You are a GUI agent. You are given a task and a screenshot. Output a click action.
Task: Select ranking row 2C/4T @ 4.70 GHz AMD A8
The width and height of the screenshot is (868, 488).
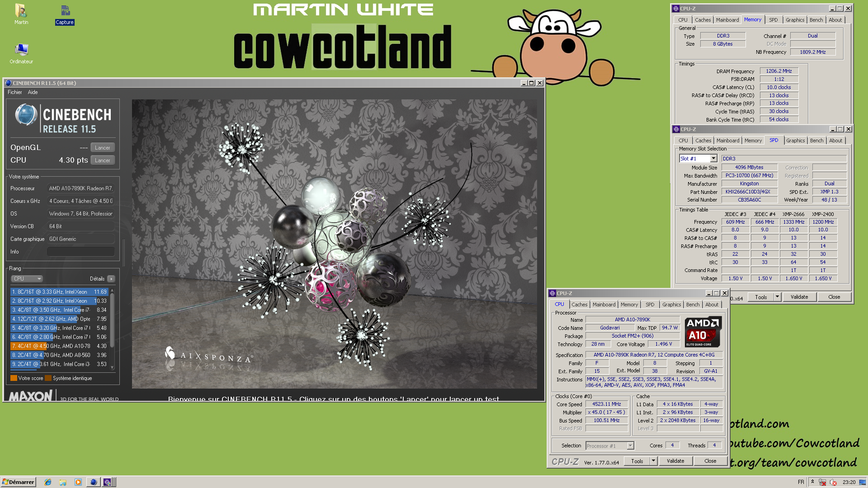pos(59,355)
